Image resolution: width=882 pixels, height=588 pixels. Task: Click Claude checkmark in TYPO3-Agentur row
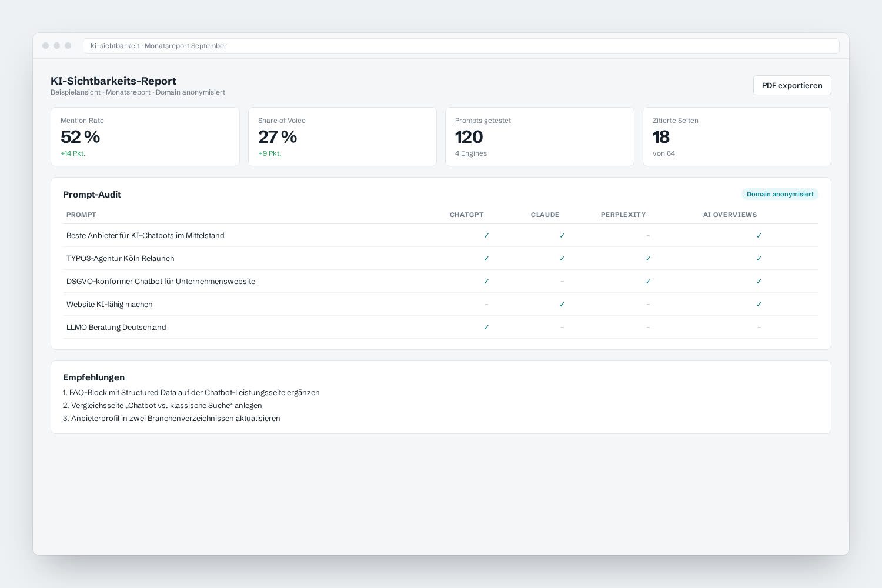[x=562, y=258]
